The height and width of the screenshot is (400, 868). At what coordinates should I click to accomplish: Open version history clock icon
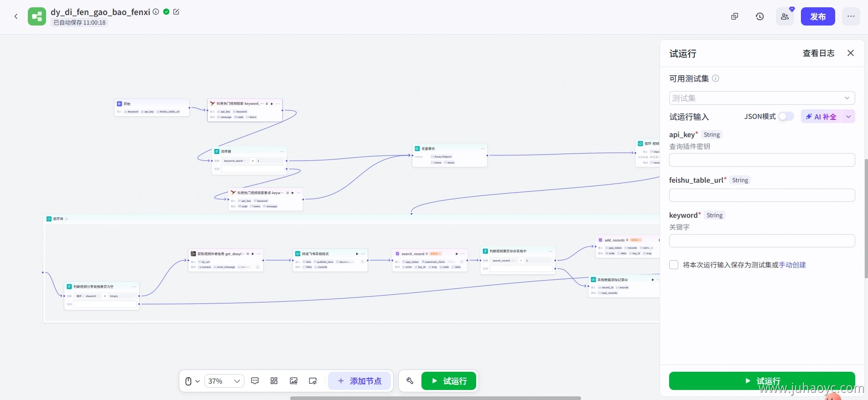tap(759, 16)
